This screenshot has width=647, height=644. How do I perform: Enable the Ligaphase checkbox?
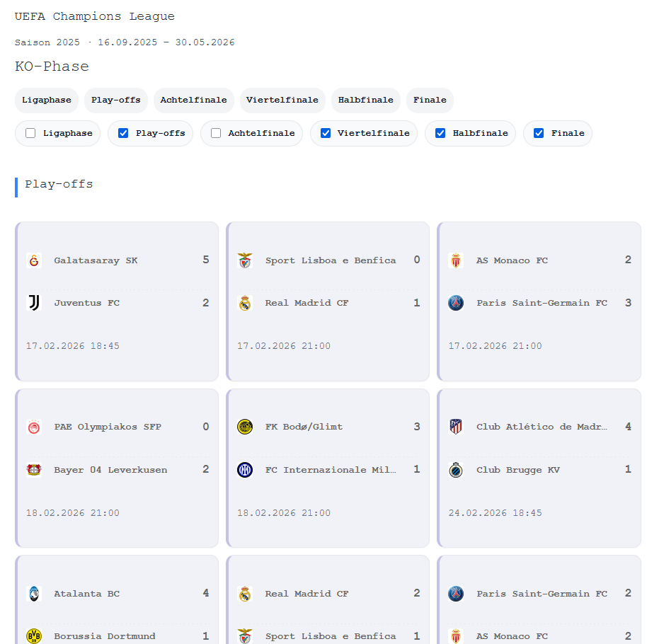(x=30, y=133)
